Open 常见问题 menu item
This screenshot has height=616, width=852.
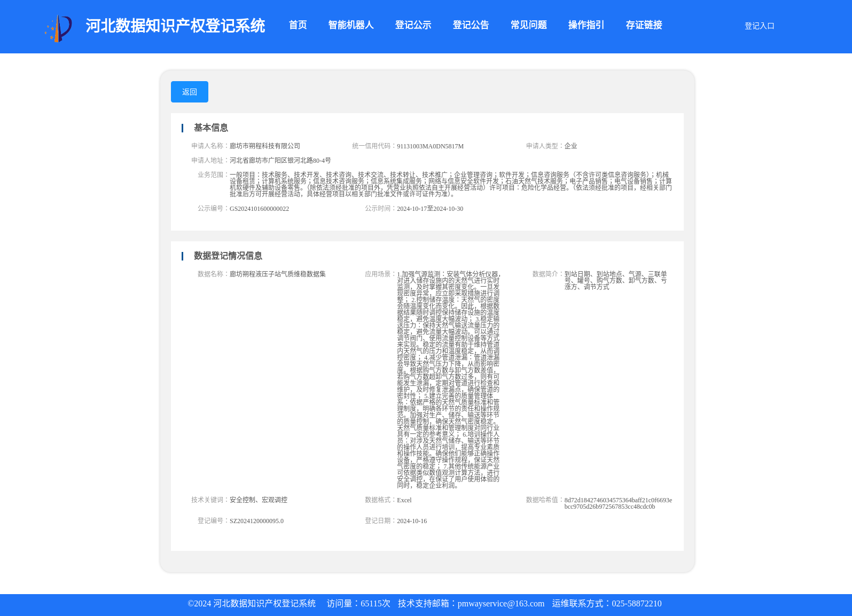click(x=528, y=25)
